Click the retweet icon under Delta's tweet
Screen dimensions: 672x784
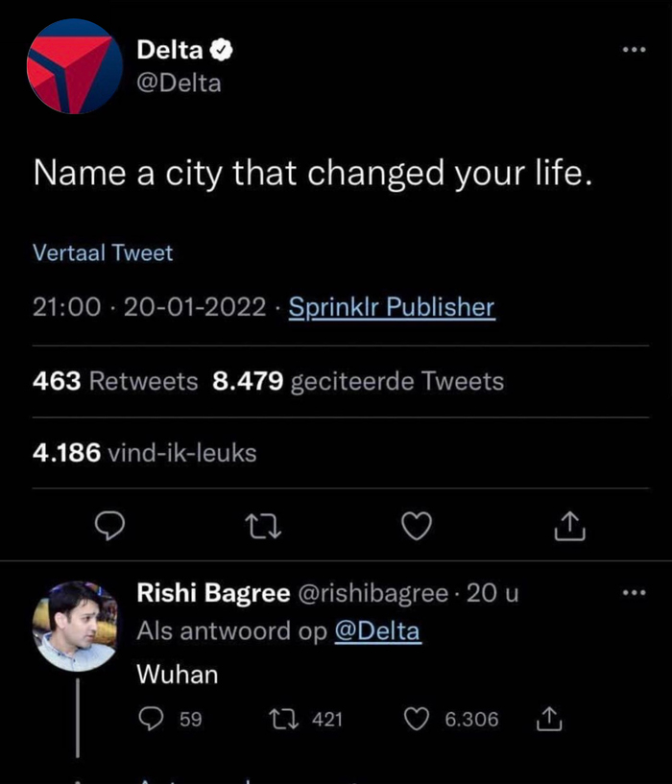[x=262, y=525]
